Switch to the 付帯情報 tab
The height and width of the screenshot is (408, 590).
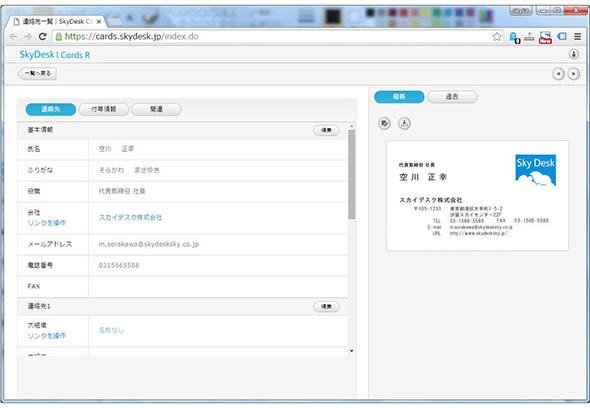[104, 110]
